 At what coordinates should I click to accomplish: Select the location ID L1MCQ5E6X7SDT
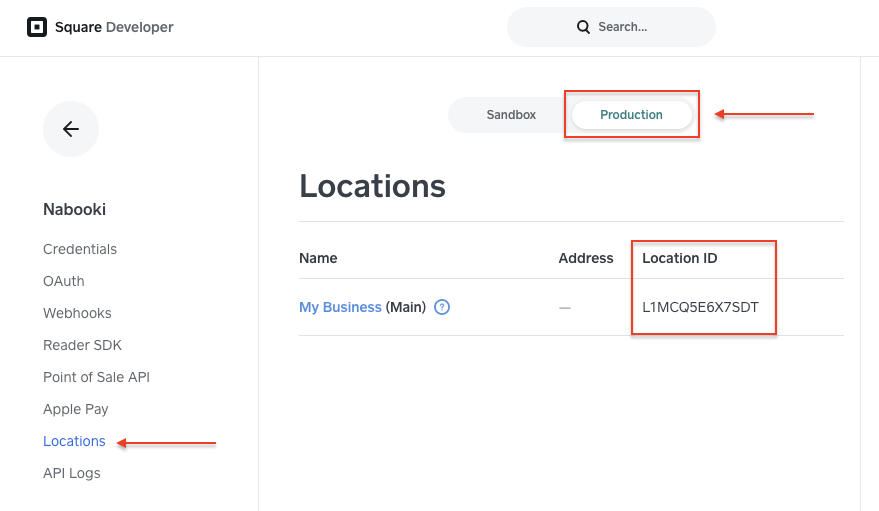(x=700, y=307)
